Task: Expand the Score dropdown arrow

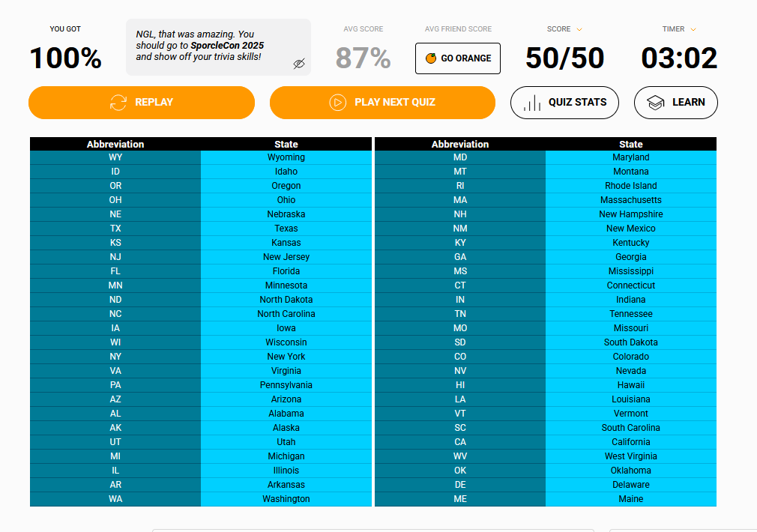Action: tap(579, 29)
